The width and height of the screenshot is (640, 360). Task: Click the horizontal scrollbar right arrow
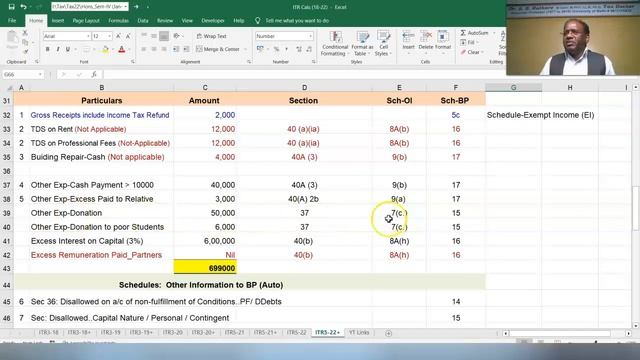tap(629, 333)
